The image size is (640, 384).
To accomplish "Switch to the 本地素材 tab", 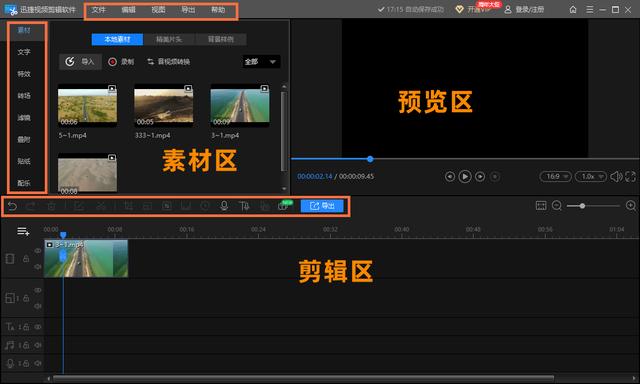I will (118, 39).
